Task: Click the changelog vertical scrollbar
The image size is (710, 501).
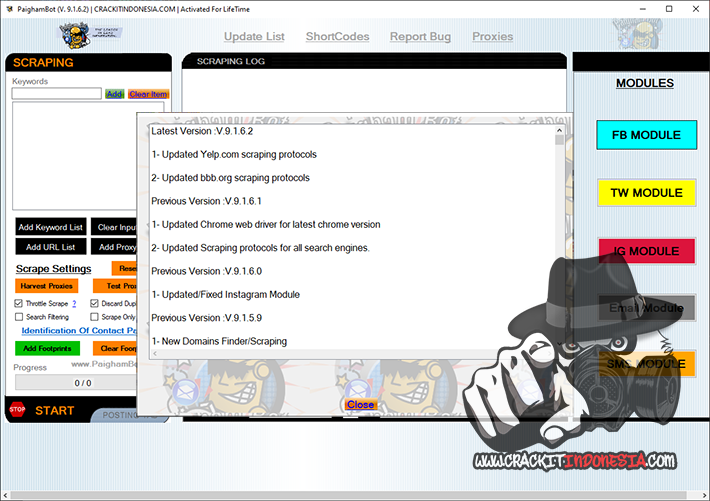Action: pyautogui.click(x=559, y=240)
